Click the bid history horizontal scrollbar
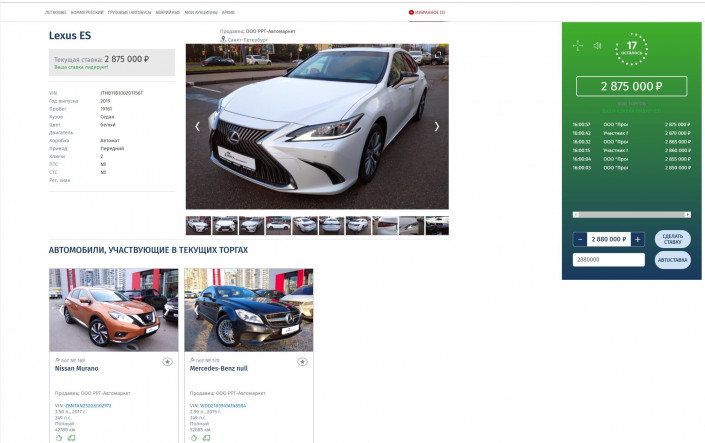 [x=631, y=214]
